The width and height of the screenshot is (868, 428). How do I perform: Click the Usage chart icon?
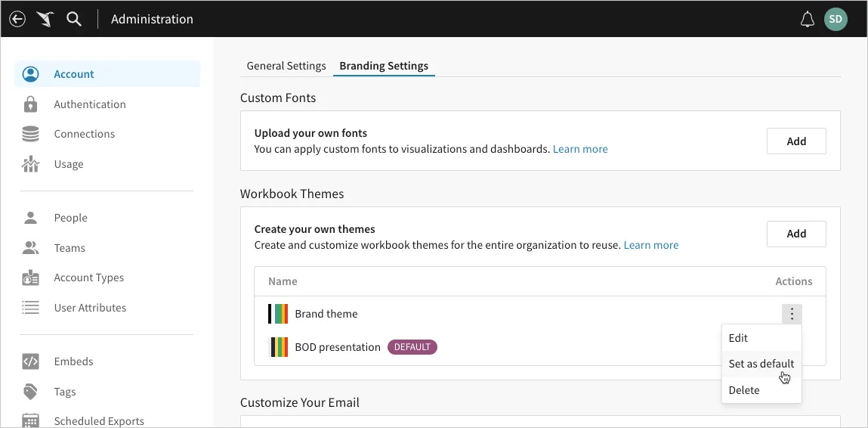point(30,164)
